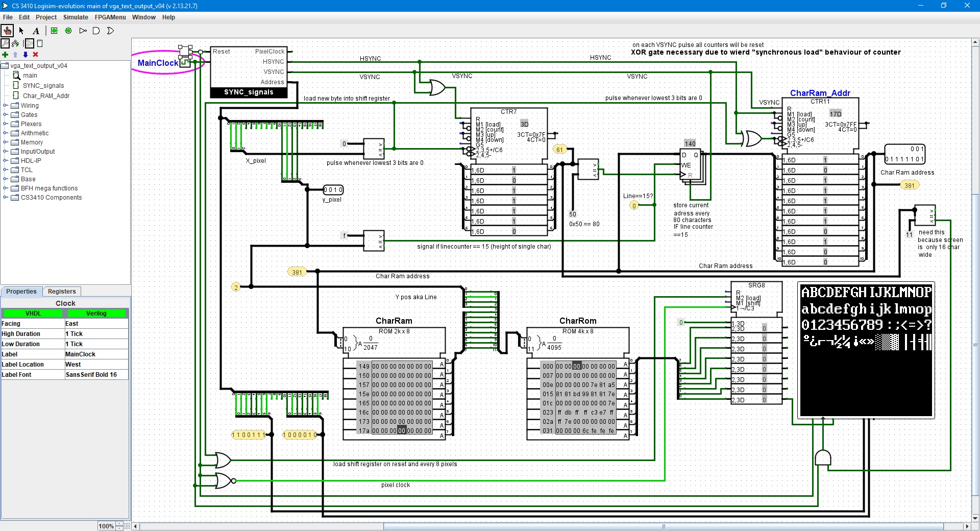Click the green plus add circuit icon

tap(5, 55)
